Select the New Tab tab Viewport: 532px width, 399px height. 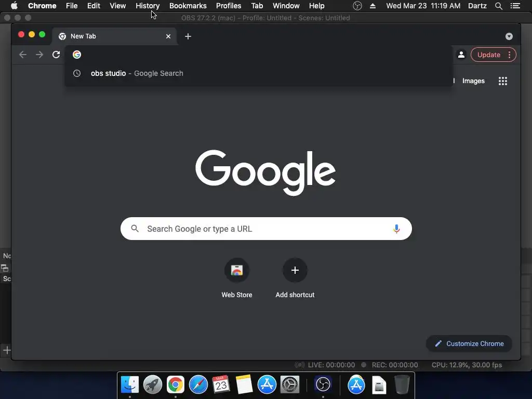pyautogui.click(x=114, y=36)
